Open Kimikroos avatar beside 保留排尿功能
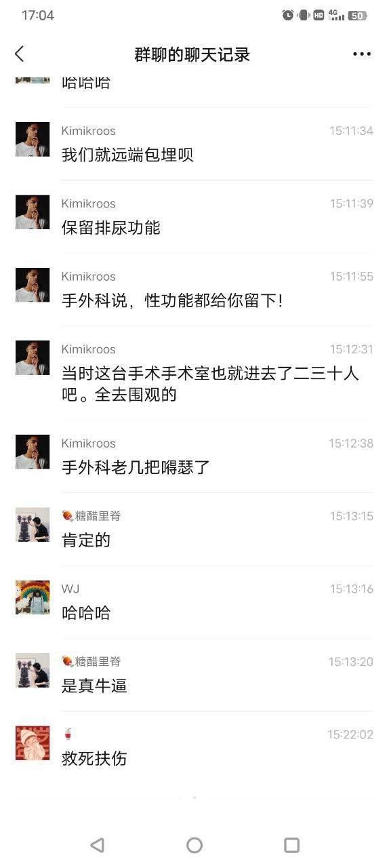 (x=33, y=212)
